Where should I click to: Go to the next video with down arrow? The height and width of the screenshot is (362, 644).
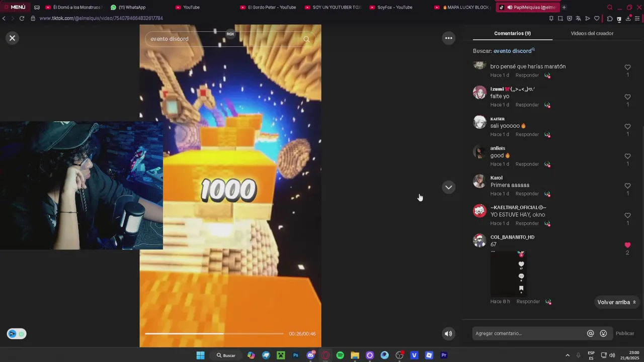448,187
